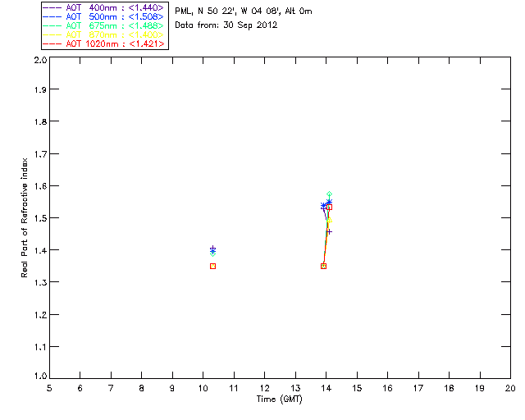Screen dimensions: 525x420
Task: Click the AOT 675nm legend entry
Action: point(103,25)
